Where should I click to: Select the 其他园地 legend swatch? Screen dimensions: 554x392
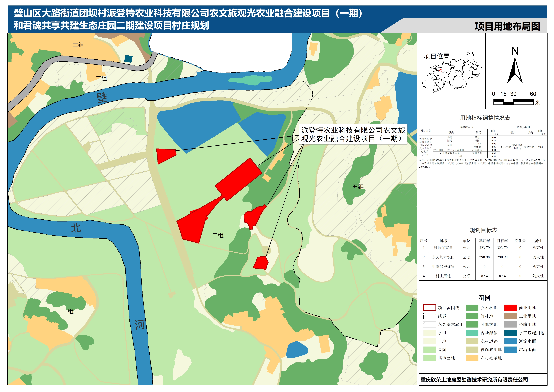429,358
